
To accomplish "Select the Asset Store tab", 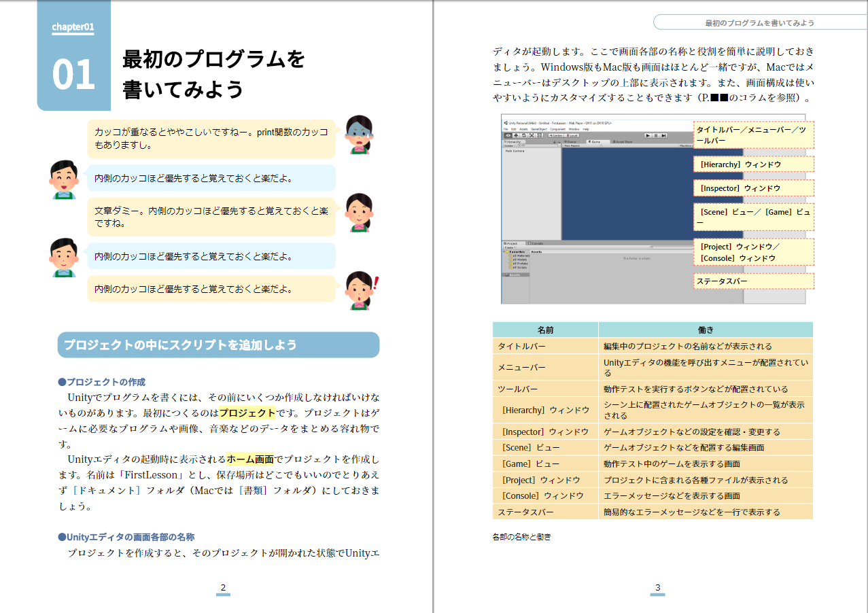I will point(623,142).
